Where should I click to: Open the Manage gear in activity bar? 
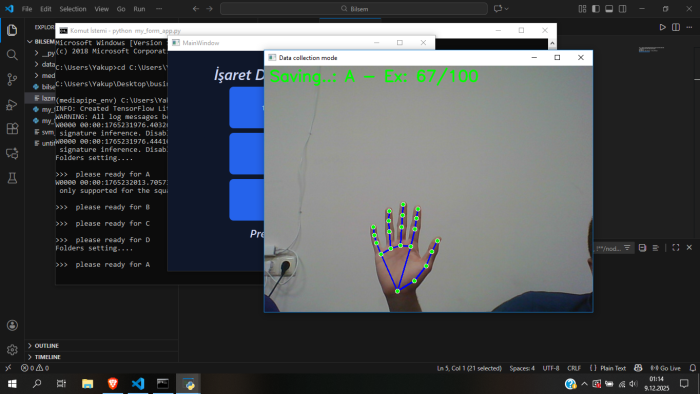(x=12, y=350)
